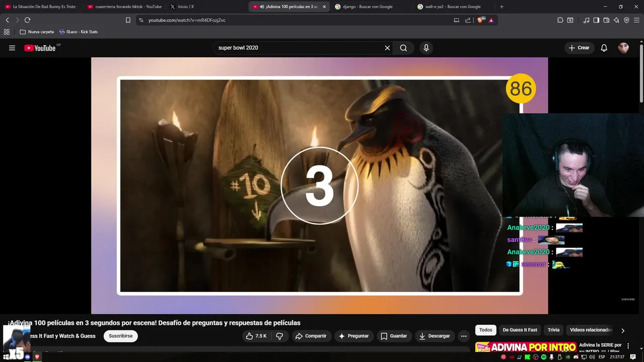
Task: Save video with Guardar
Action: click(394, 336)
